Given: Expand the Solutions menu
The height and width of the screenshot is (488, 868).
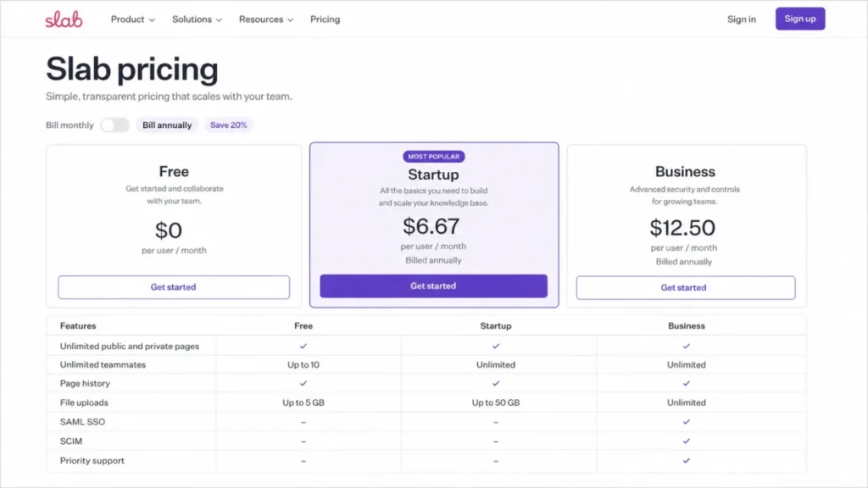Looking at the screenshot, I should click(x=197, y=19).
